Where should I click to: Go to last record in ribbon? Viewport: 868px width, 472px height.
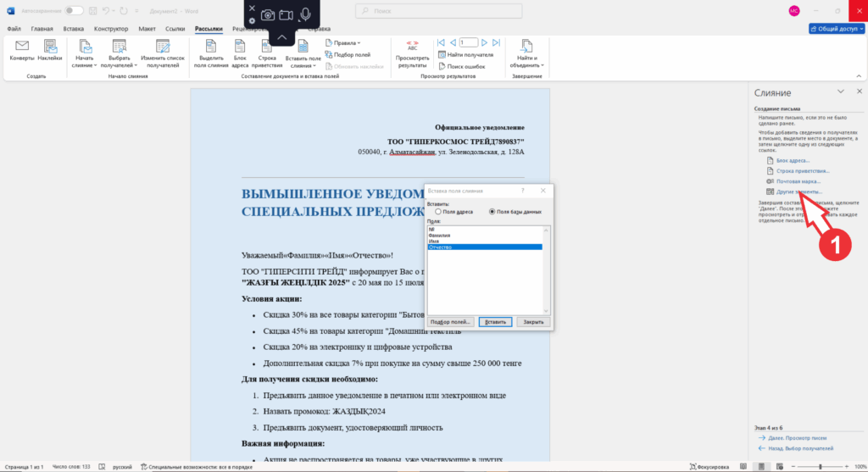497,42
